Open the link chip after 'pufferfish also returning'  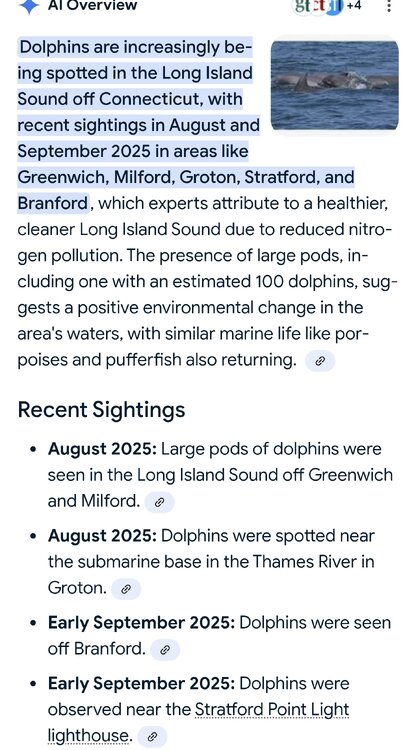coord(320,361)
